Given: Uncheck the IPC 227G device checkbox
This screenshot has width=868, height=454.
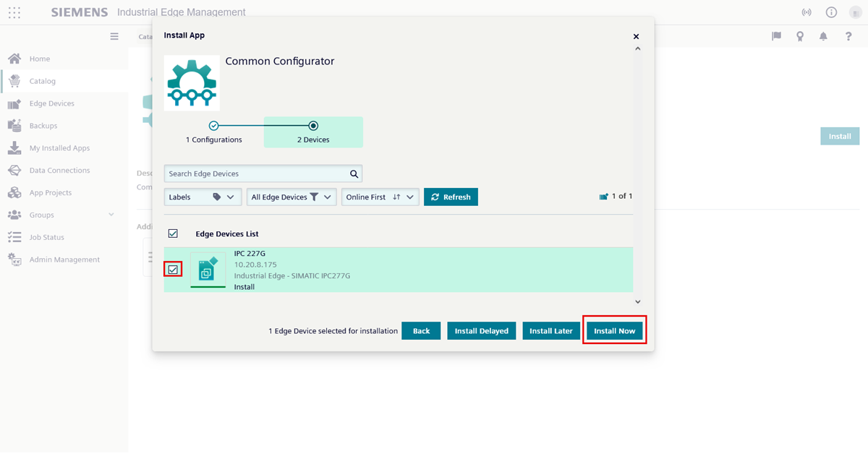Looking at the screenshot, I should point(173,270).
